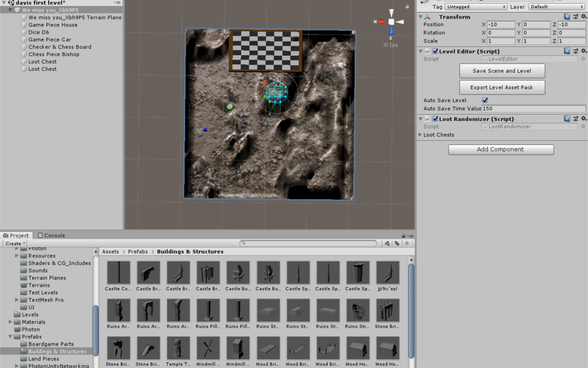
Task: Uncheck the Auto Save Level checkbox
Action: tap(485, 100)
